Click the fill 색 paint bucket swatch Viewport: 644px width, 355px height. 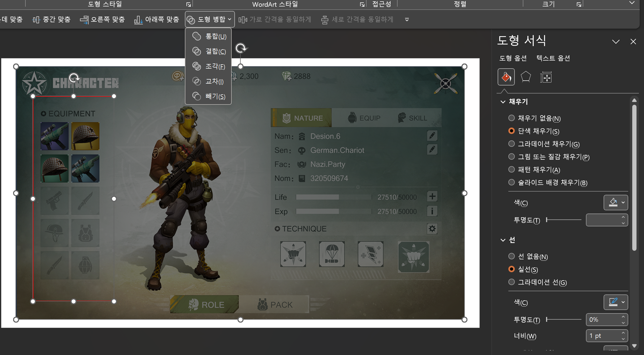pyautogui.click(x=613, y=202)
